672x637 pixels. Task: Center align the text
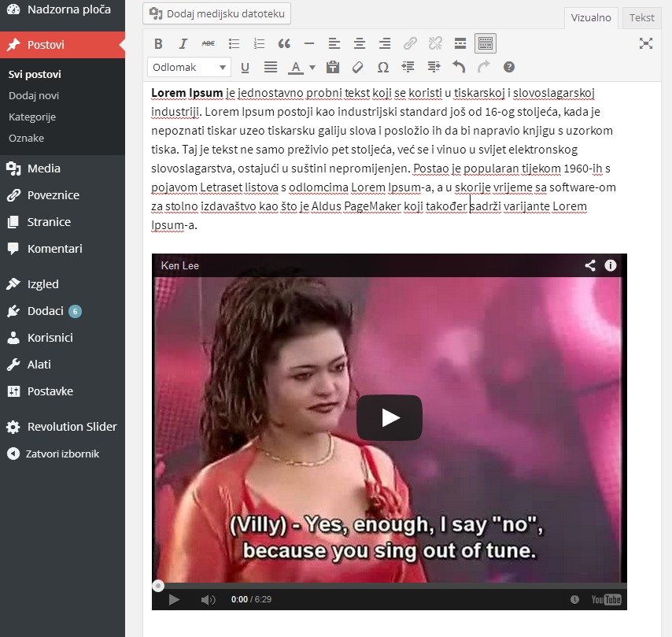360,43
